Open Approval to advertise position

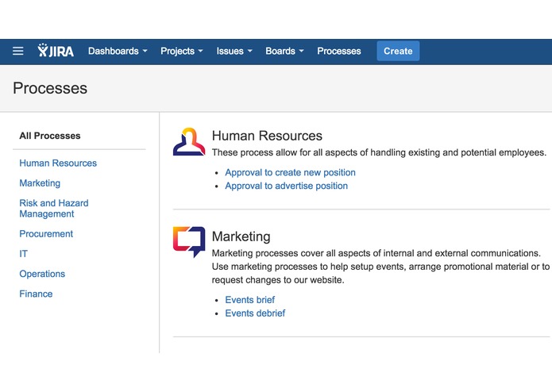point(286,186)
